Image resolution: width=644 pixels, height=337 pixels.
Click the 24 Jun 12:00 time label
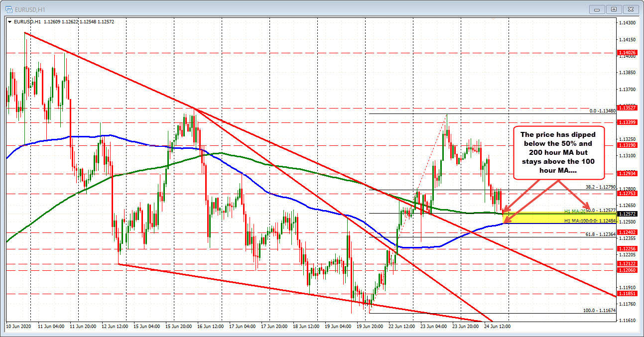click(497, 327)
